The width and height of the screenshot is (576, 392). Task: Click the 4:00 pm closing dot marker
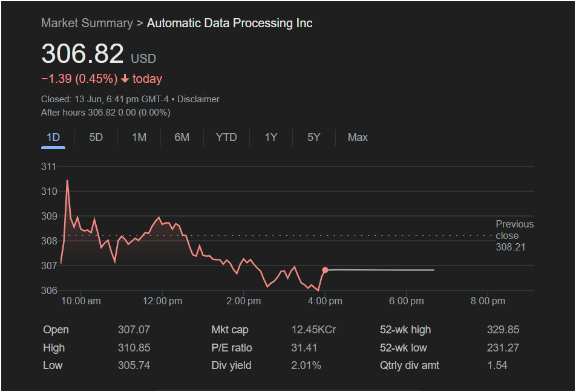325,270
